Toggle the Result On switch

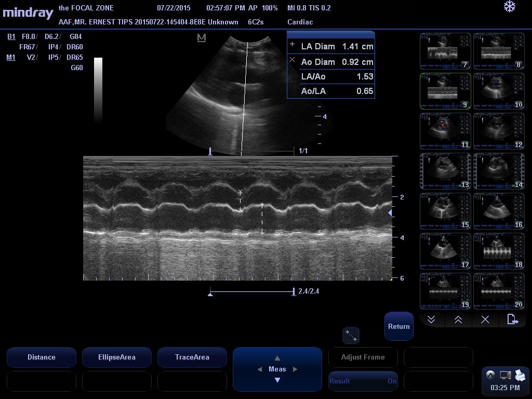[363, 381]
